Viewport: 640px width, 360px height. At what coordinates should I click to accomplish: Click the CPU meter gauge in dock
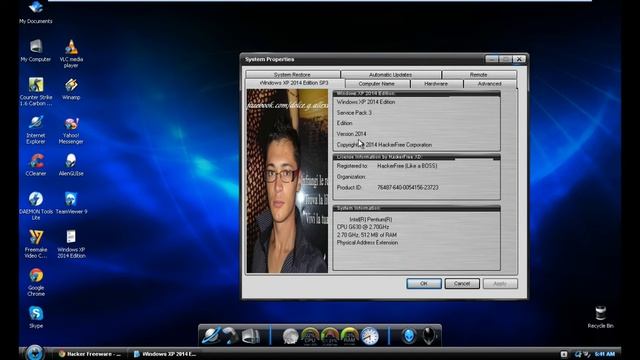310,336
